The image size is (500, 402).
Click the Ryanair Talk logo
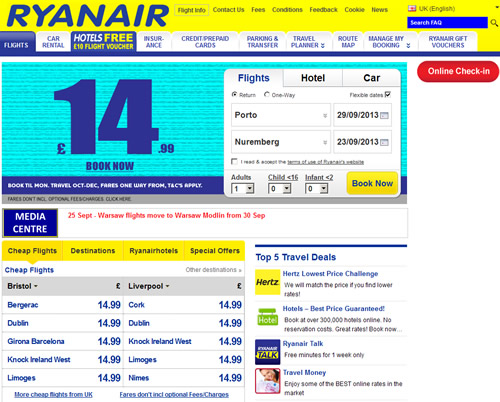pyautogui.click(x=267, y=352)
